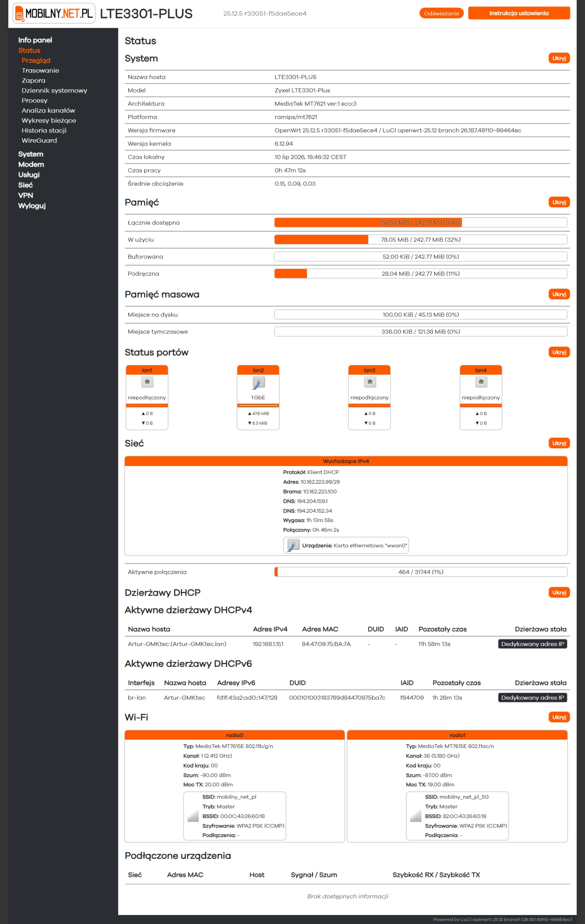Set static lease for DHCPv4 Artur-GMKtec
Screen dimensions: 585x924
click(x=532, y=644)
